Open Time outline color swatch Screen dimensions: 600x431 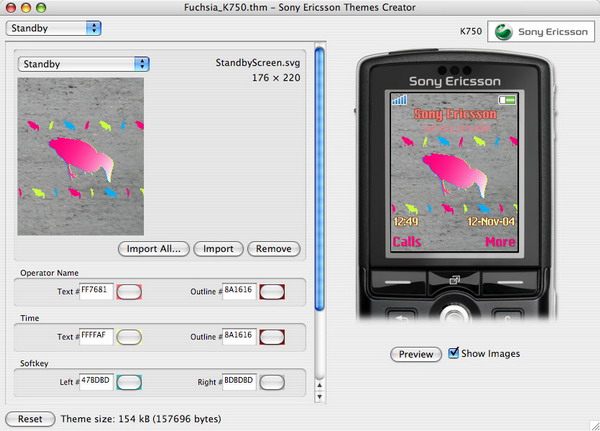[x=272, y=337]
